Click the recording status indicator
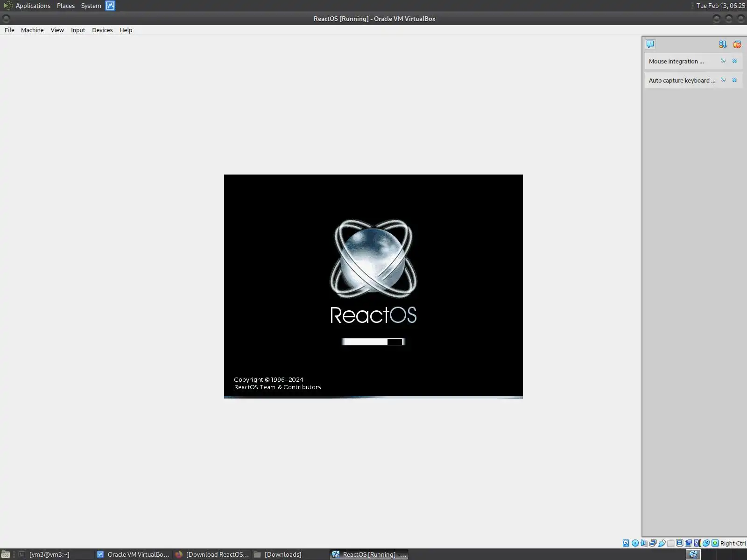 click(688, 543)
